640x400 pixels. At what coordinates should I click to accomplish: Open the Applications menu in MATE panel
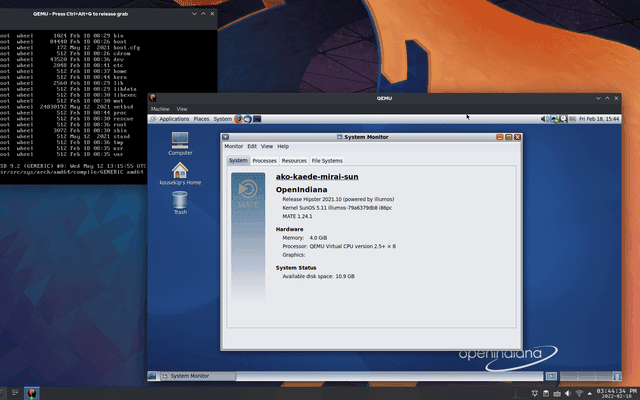(x=174, y=119)
